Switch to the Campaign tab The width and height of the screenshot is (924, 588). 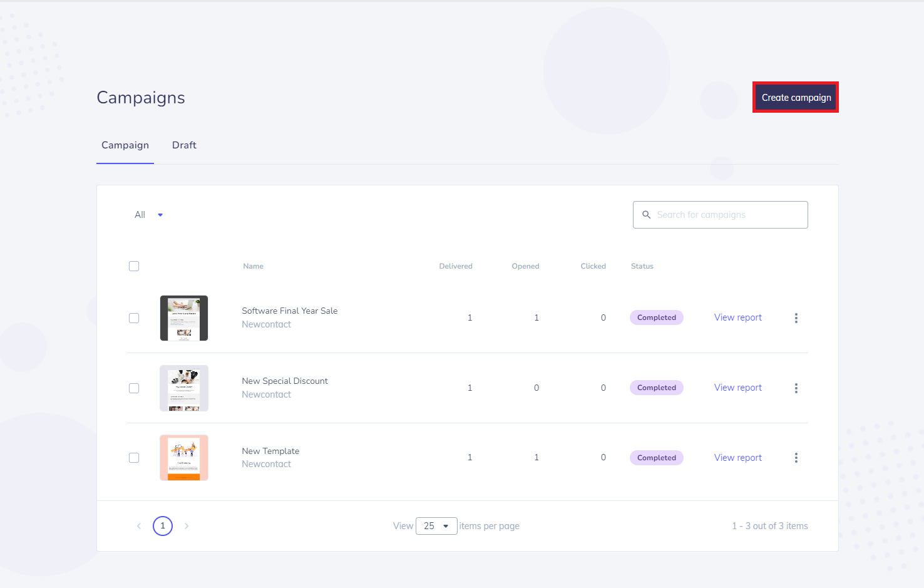[125, 145]
